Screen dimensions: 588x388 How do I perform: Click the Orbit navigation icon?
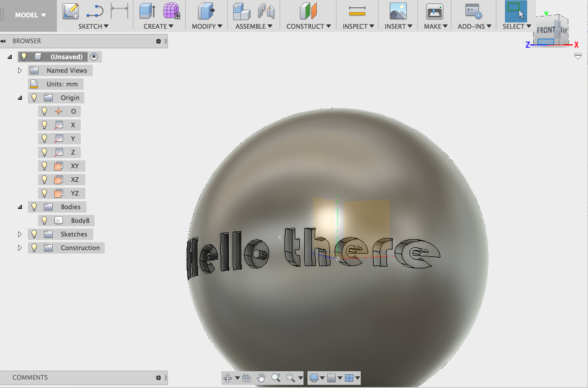(x=228, y=378)
